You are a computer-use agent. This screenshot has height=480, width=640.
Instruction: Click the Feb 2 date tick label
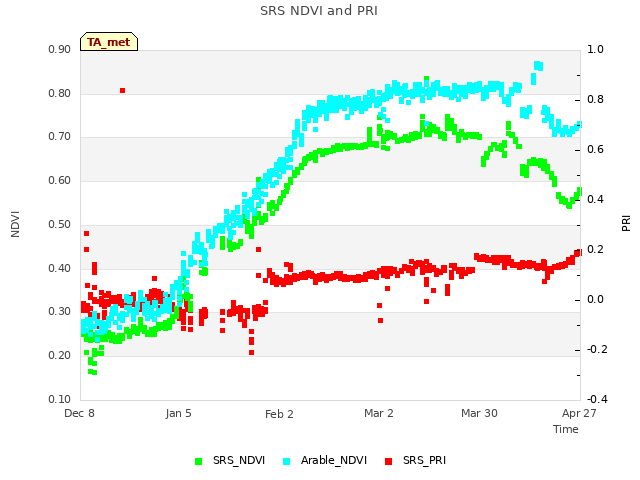pyautogui.click(x=279, y=414)
